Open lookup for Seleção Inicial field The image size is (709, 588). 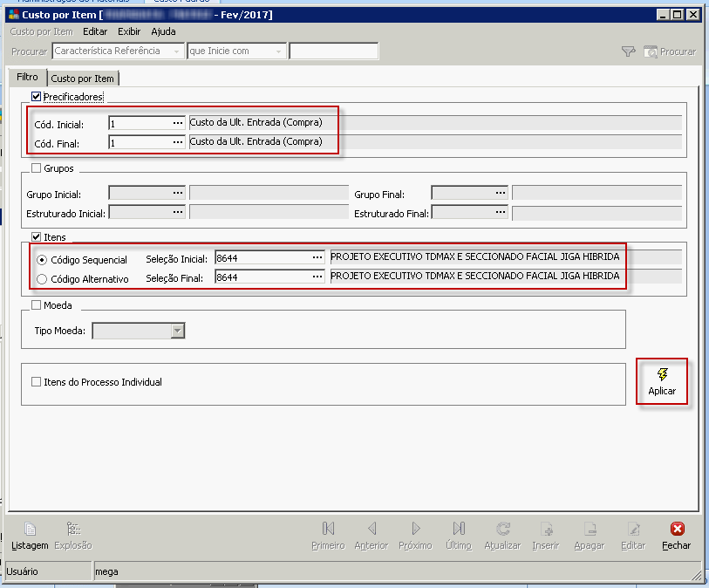point(317,257)
